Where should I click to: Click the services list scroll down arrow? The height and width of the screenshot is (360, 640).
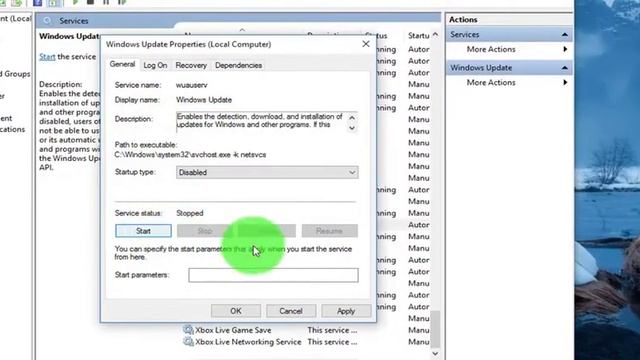click(436, 353)
